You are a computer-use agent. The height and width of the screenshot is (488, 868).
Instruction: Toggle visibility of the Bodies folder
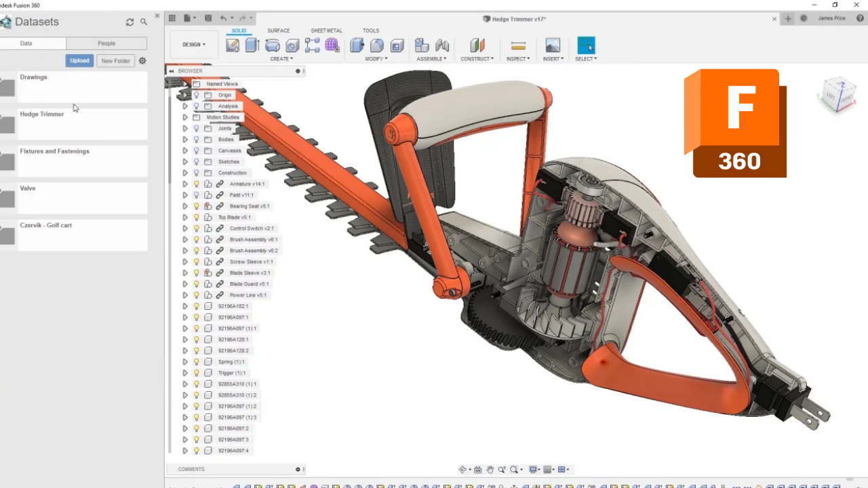point(196,139)
